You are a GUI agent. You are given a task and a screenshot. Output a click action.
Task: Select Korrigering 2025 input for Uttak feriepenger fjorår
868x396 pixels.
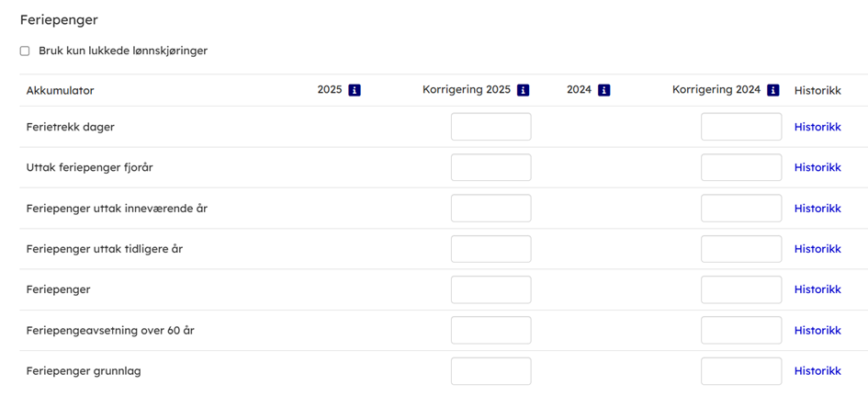(490, 167)
